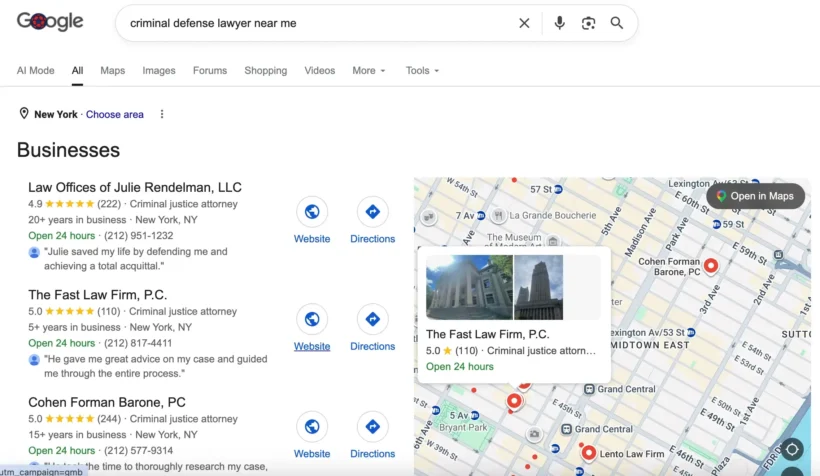Screen dimensions: 820x476
Task: Click The Fast Law Firm reviewer avatar icon
Action: 34,360
